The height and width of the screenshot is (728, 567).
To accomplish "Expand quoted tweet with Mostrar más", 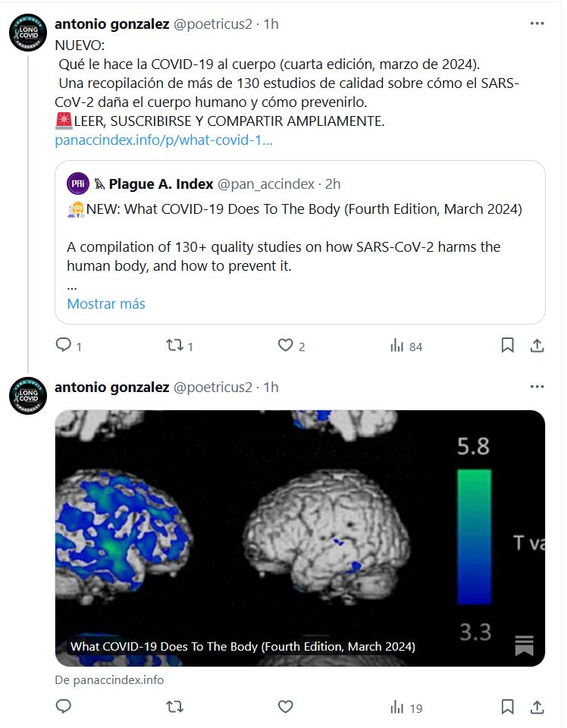I will (x=106, y=304).
